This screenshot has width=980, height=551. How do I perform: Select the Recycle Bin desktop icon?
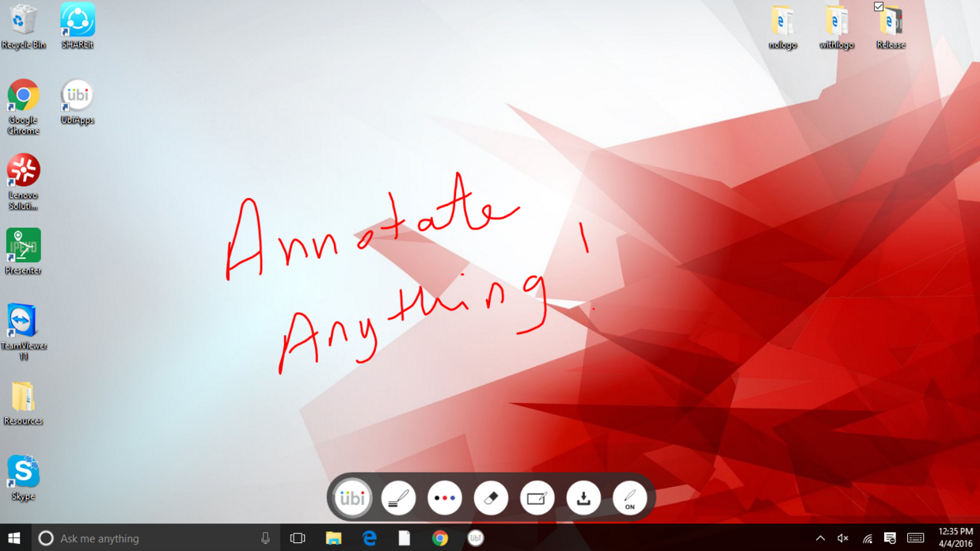(x=23, y=27)
